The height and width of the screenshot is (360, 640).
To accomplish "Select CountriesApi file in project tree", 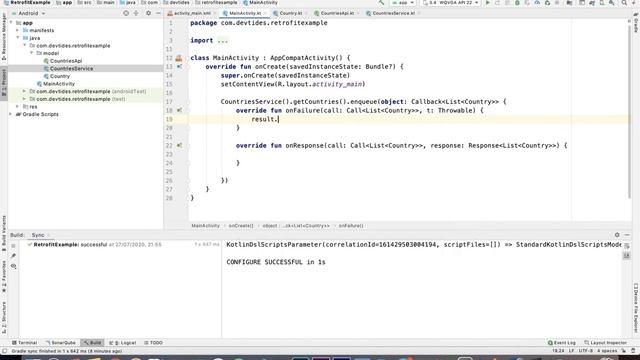I will [x=66, y=61].
